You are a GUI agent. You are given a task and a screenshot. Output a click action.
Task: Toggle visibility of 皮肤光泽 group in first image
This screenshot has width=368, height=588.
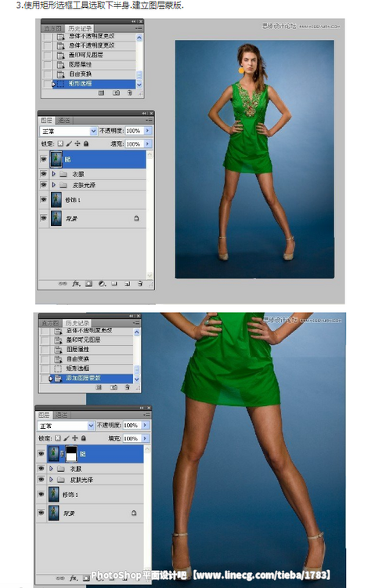[x=44, y=185]
